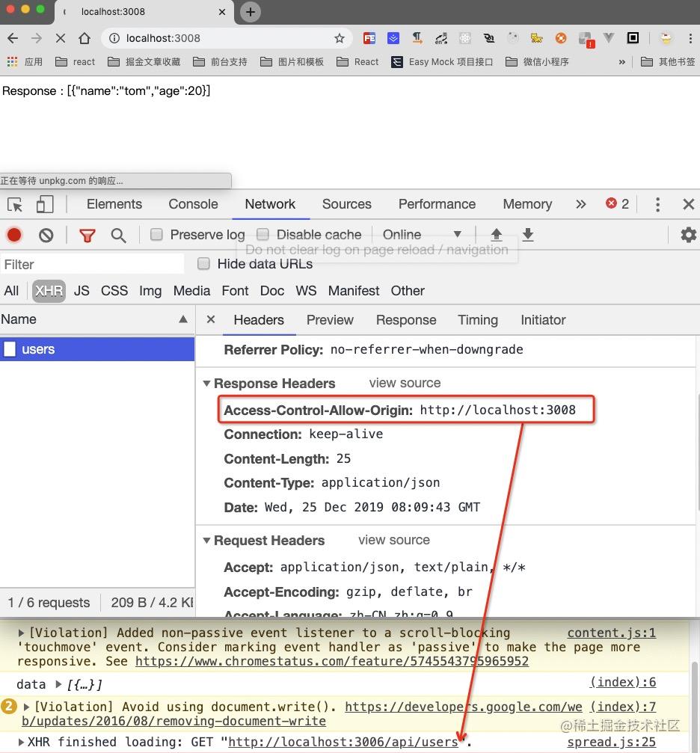Click the browser back arrow
Screen dimensions: 700x753
point(13,38)
